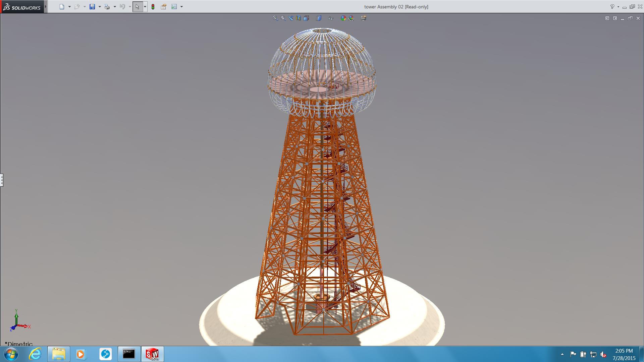Click the New document icon
Viewport: 644px width, 362px height.
[62, 7]
